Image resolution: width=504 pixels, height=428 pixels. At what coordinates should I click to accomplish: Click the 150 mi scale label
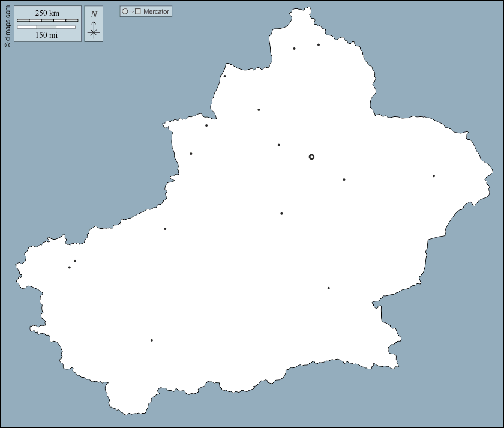pos(47,35)
